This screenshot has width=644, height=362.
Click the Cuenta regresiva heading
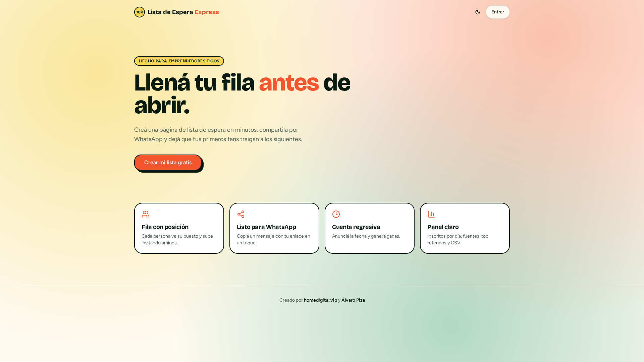356,227
